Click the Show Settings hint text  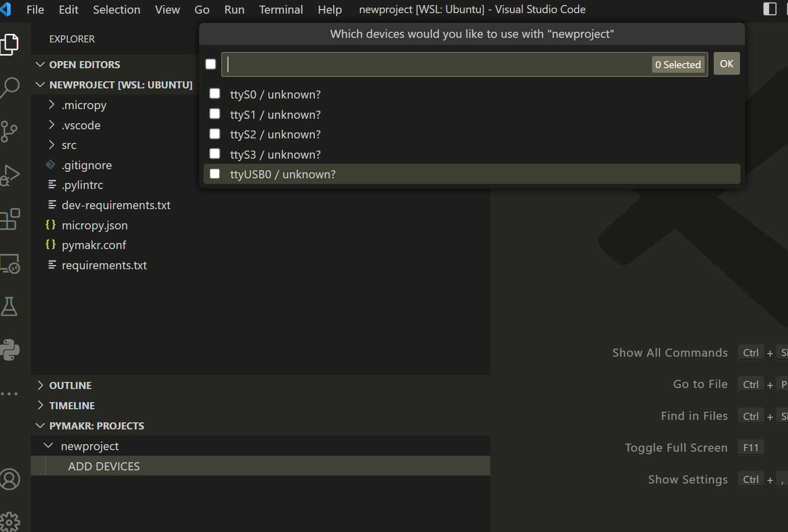tap(687, 479)
